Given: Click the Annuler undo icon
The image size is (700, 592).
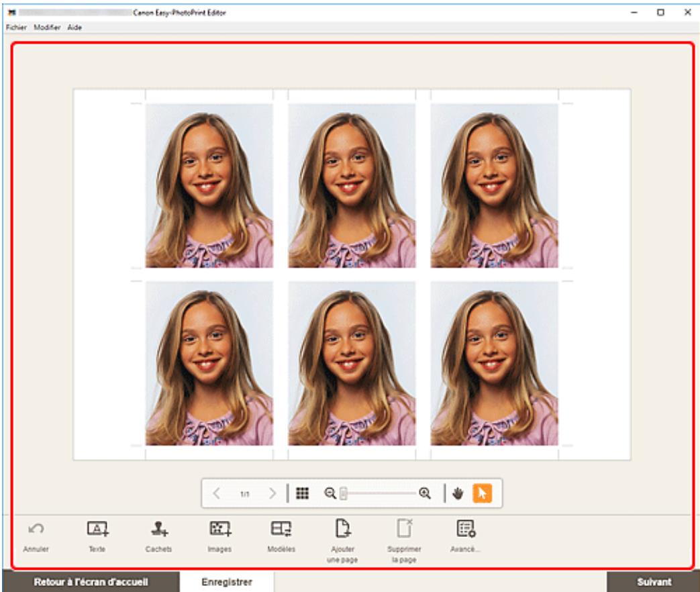Looking at the screenshot, I should pos(36,529).
